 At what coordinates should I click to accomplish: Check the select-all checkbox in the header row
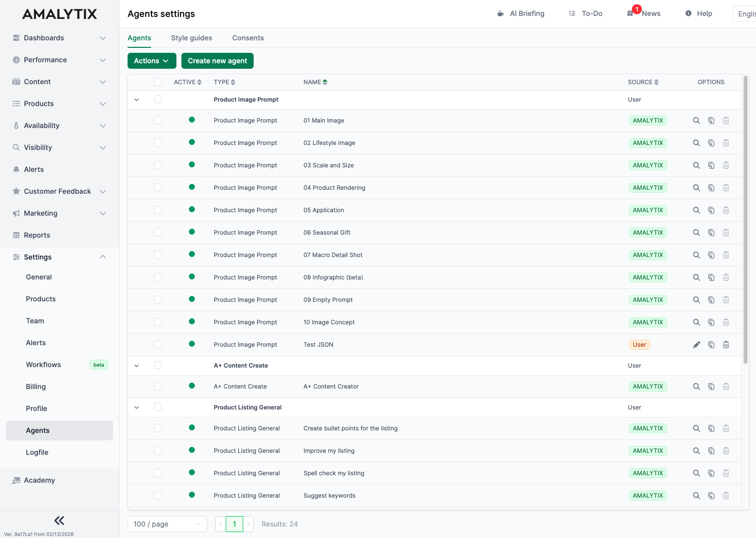click(x=158, y=82)
